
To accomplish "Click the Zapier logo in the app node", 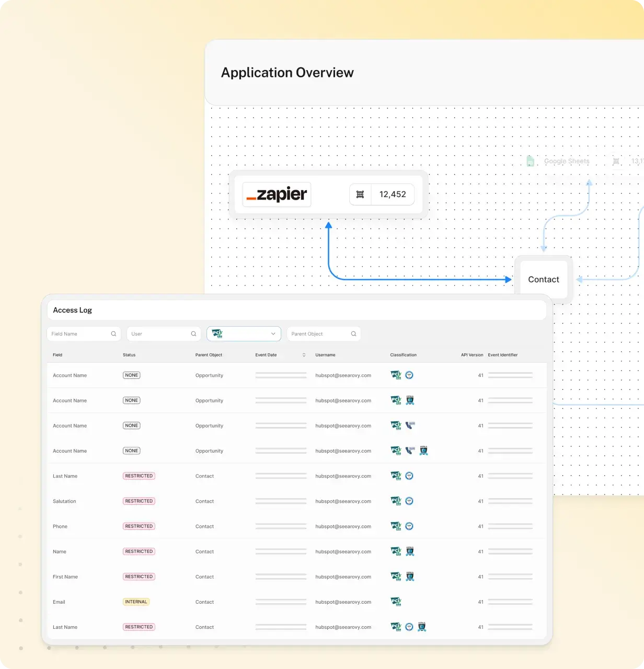I will coord(277,194).
